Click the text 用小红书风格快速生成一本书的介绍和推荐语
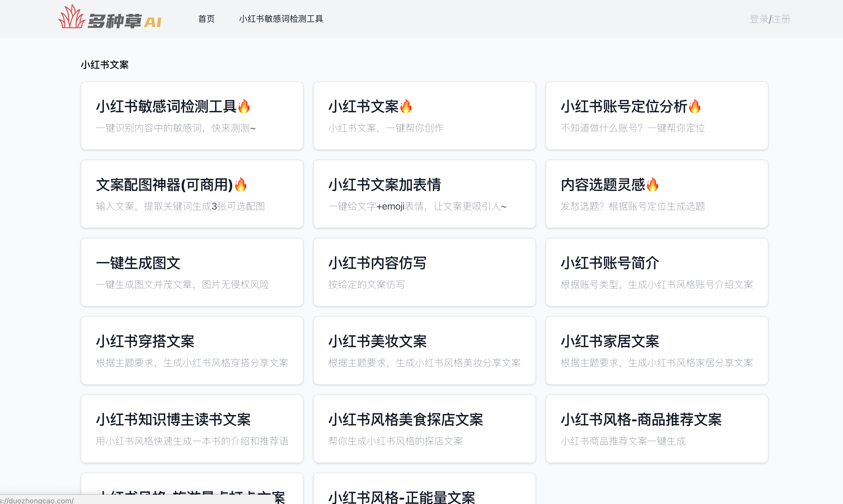The image size is (843, 504). [192, 441]
